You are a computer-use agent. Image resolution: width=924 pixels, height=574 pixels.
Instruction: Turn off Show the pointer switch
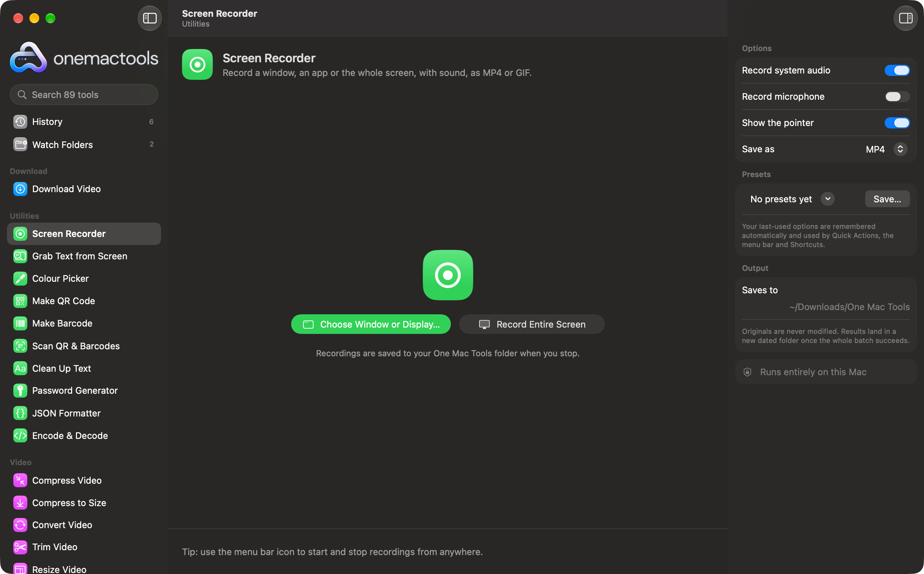coord(897,122)
